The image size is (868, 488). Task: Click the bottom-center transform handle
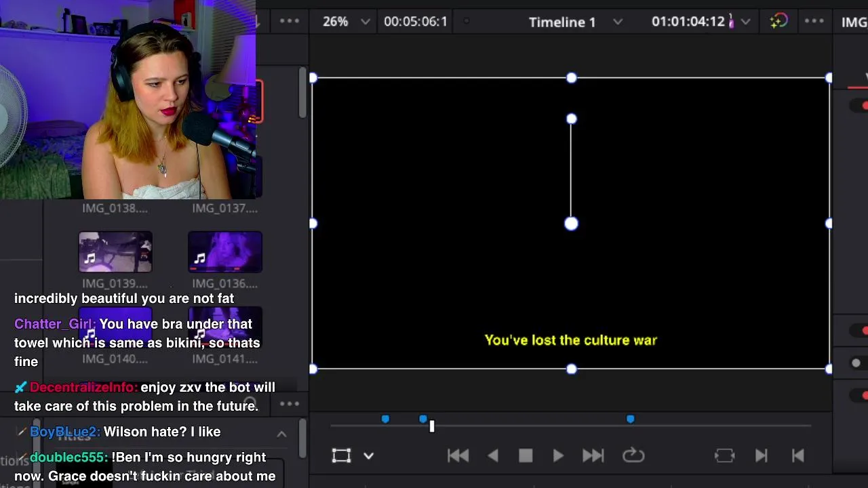[572, 369]
